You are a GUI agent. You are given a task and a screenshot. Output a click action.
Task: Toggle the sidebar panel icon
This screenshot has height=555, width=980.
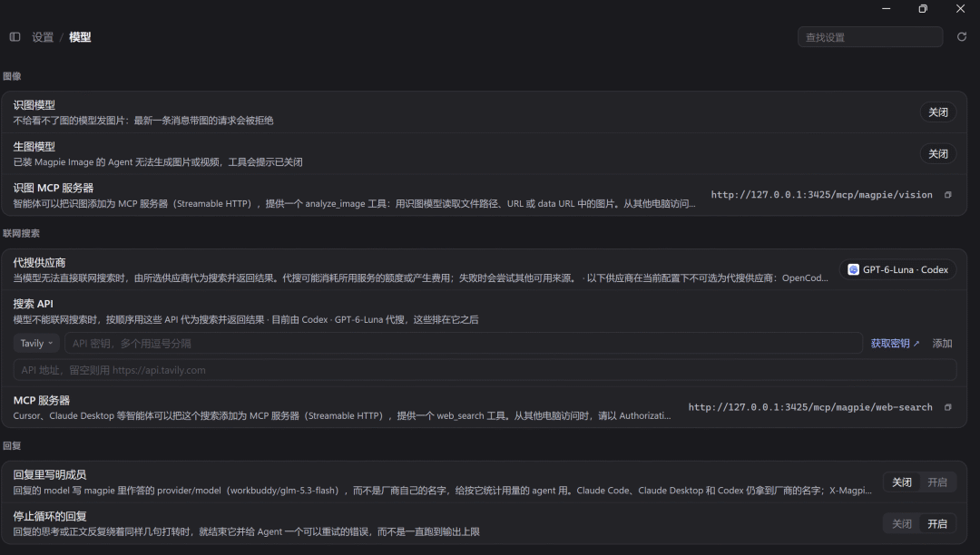(15, 37)
